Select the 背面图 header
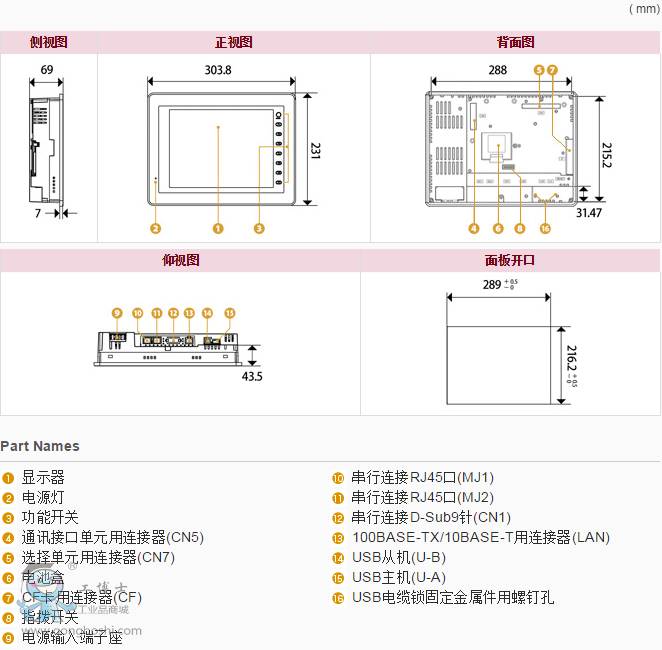 click(x=515, y=42)
